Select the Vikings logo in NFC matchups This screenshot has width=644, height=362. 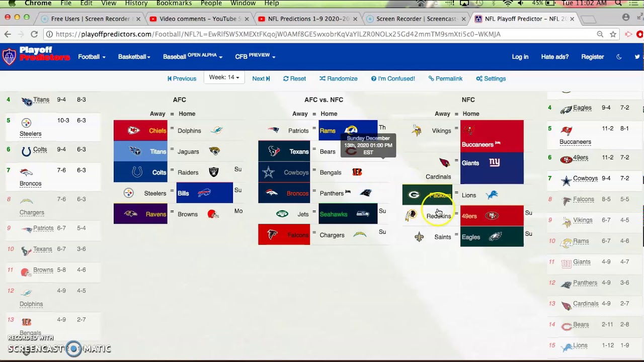[417, 131]
